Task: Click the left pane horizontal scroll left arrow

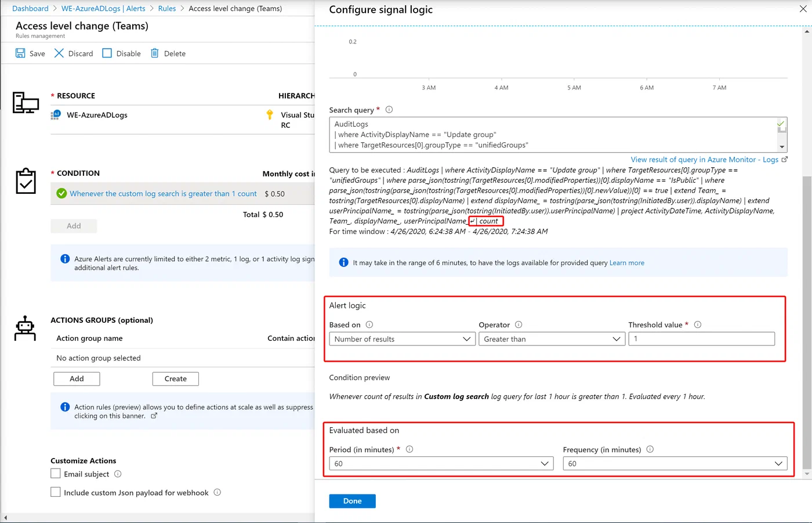Action: click(5, 518)
